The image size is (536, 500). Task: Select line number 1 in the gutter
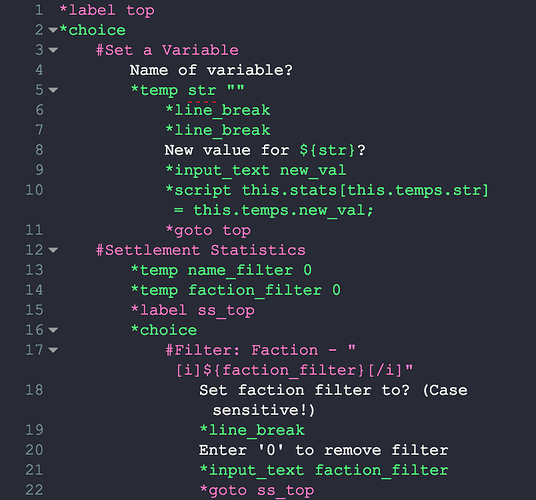coord(39,10)
